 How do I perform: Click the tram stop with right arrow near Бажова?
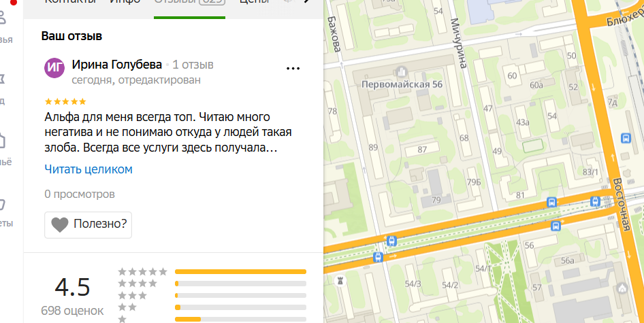(378, 257)
